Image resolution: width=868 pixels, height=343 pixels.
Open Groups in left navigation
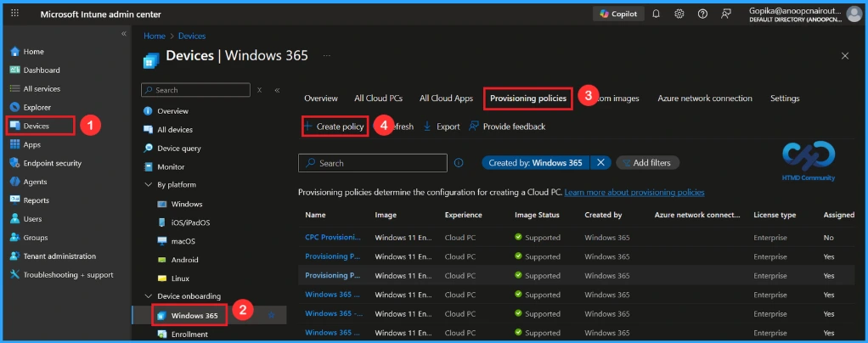[x=36, y=238]
